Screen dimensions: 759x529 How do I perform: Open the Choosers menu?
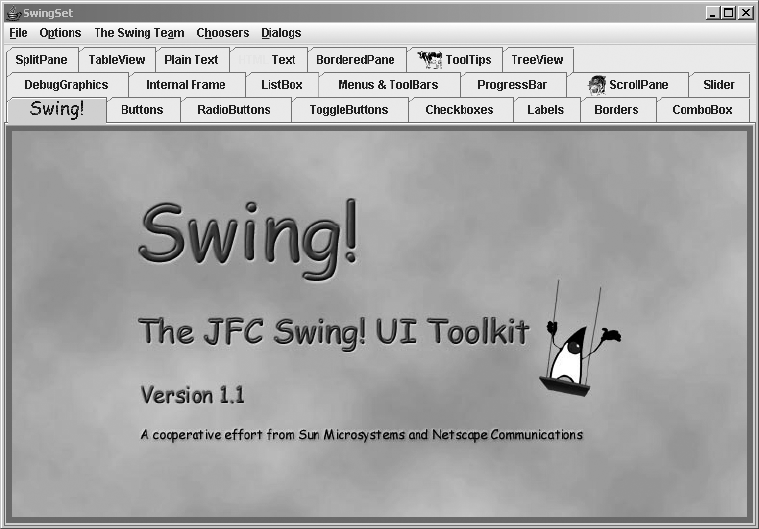coord(223,33)
